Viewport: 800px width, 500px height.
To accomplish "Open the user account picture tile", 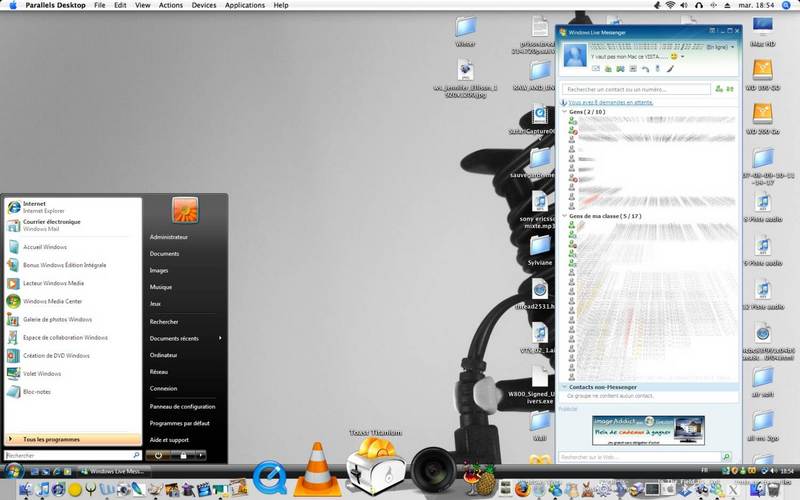I will coord(185,209).
